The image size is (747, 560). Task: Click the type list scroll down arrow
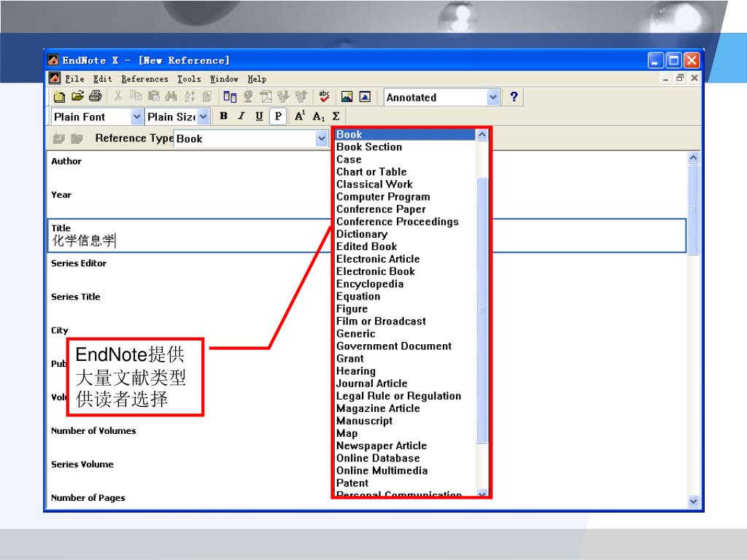pyautogui.click(x=482, y=494)
